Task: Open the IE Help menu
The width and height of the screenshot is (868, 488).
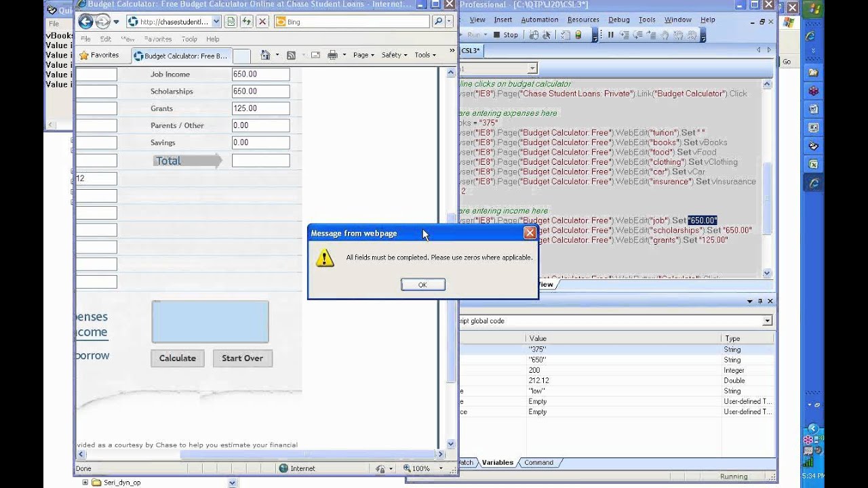Action: 213,39
